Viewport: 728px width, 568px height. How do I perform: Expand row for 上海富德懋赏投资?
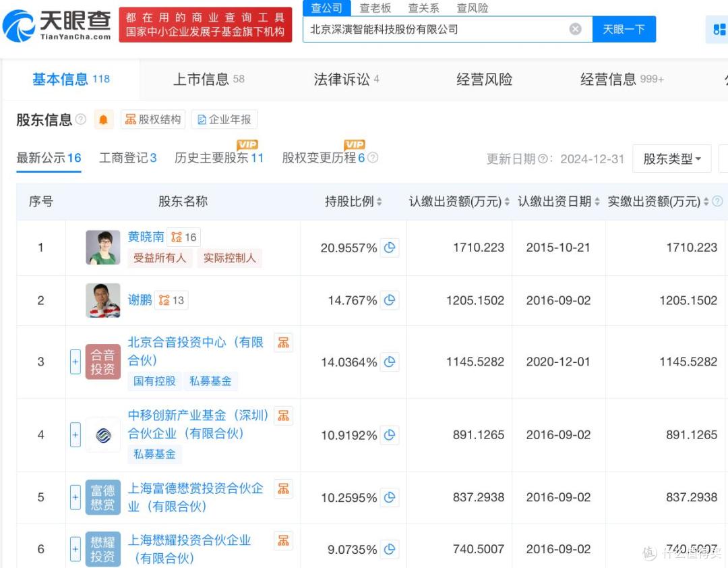point(75,497)
